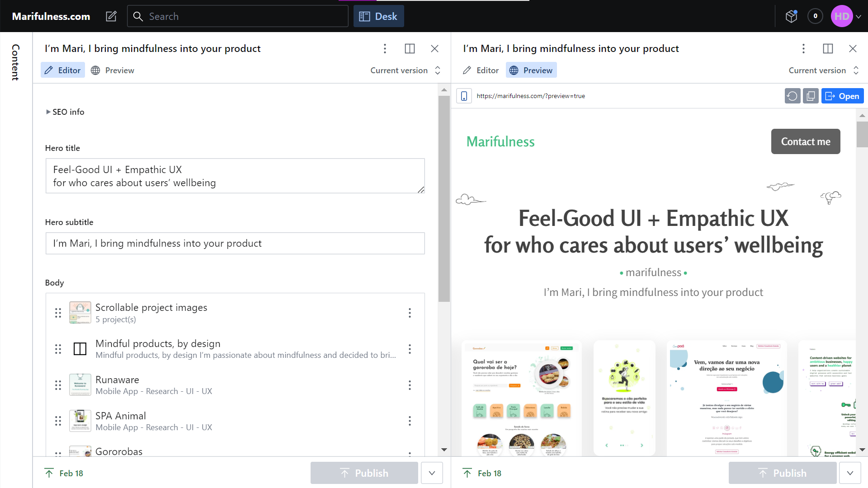The height and width of the screenshot is (488, 868).
Task: Copy the preview URL icon
Action: click(x=811, y=96)
